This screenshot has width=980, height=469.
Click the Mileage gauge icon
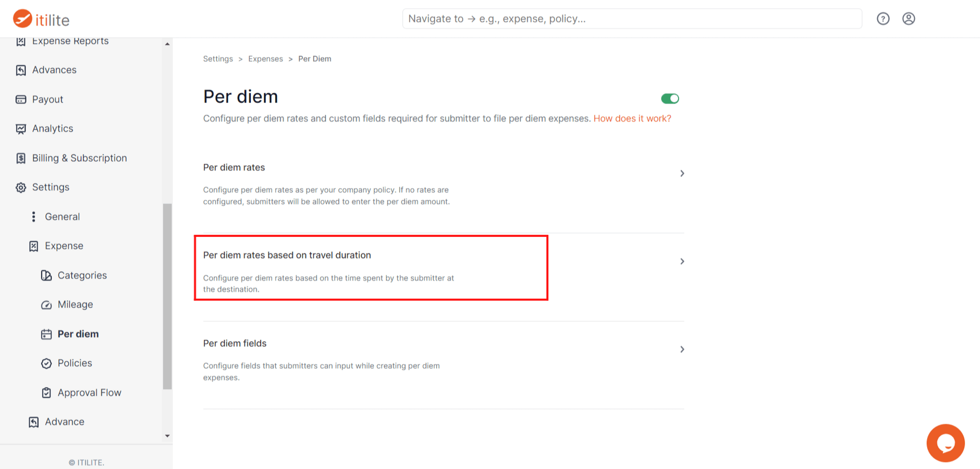point(47,305)
